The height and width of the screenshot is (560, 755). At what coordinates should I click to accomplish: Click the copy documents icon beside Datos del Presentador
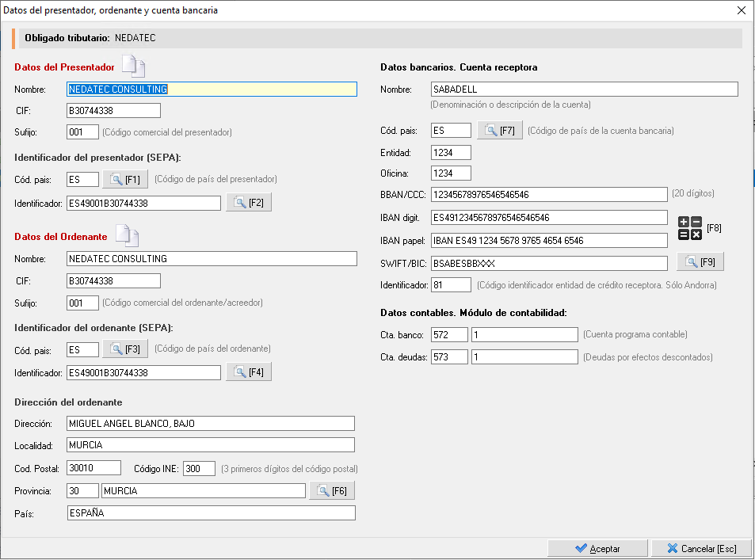click(133, 66)
